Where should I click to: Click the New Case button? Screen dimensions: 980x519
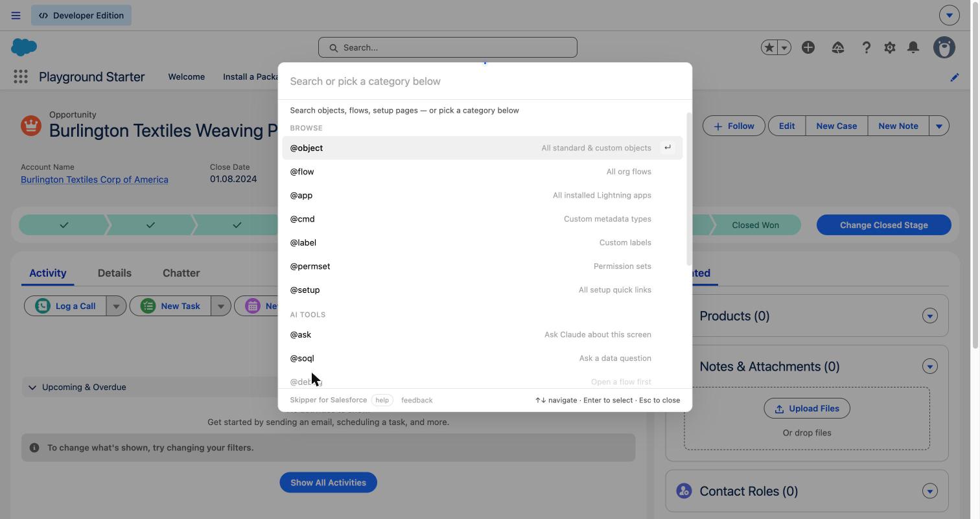click(837, 126)
